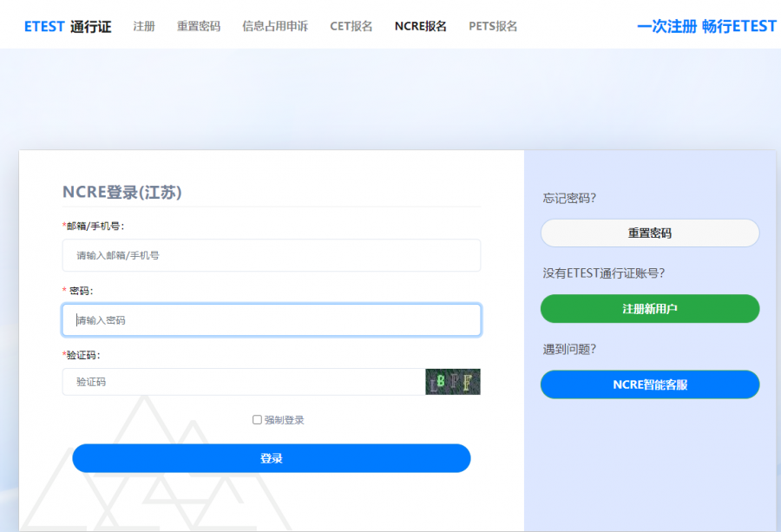Click the 一次注册 畅行ETEST slogan text
Image resolution: width=781 pixels, height=532 pixels.
706,26
